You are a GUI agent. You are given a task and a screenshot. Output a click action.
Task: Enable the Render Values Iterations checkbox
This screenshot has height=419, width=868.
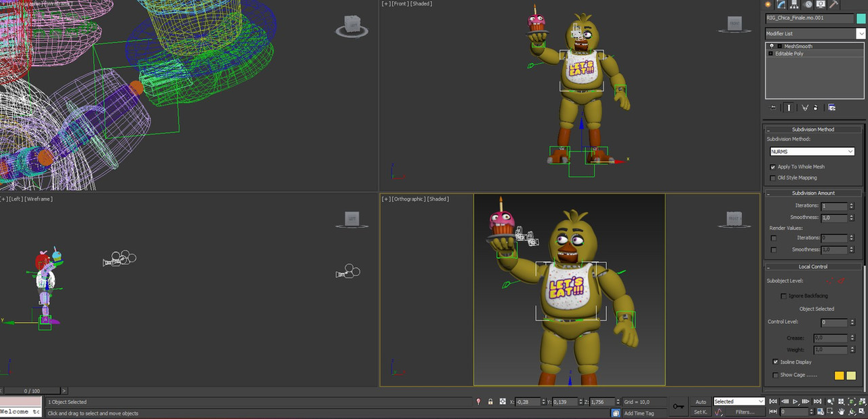[774, 238]
